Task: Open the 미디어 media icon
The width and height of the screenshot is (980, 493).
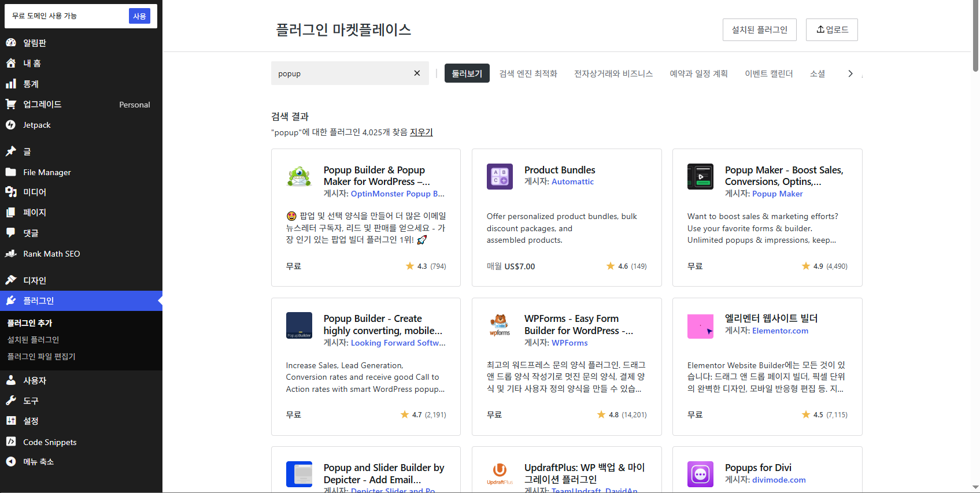Action: pos(11,192)
